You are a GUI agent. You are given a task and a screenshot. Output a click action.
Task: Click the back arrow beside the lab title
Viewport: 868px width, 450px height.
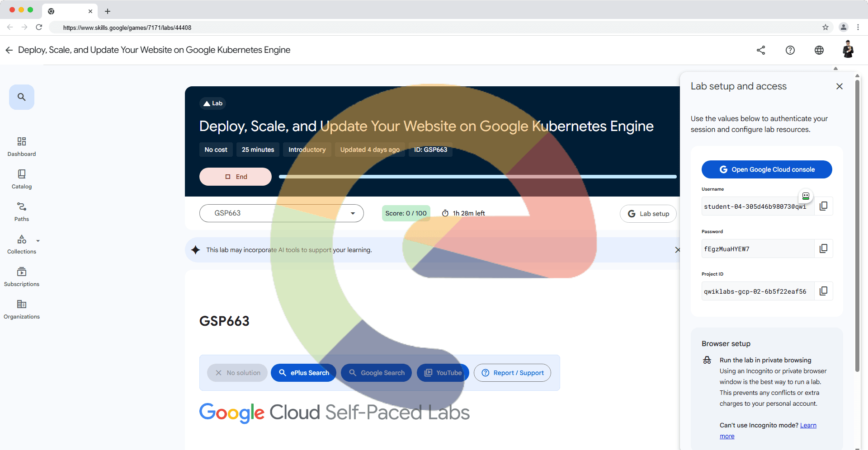[x=9, y=50]
